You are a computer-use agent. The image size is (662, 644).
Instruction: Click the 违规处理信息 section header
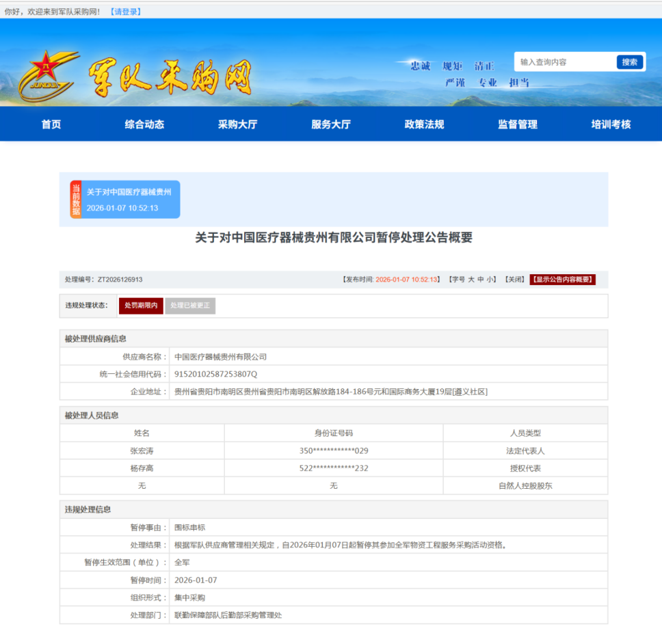pos(334,509)
